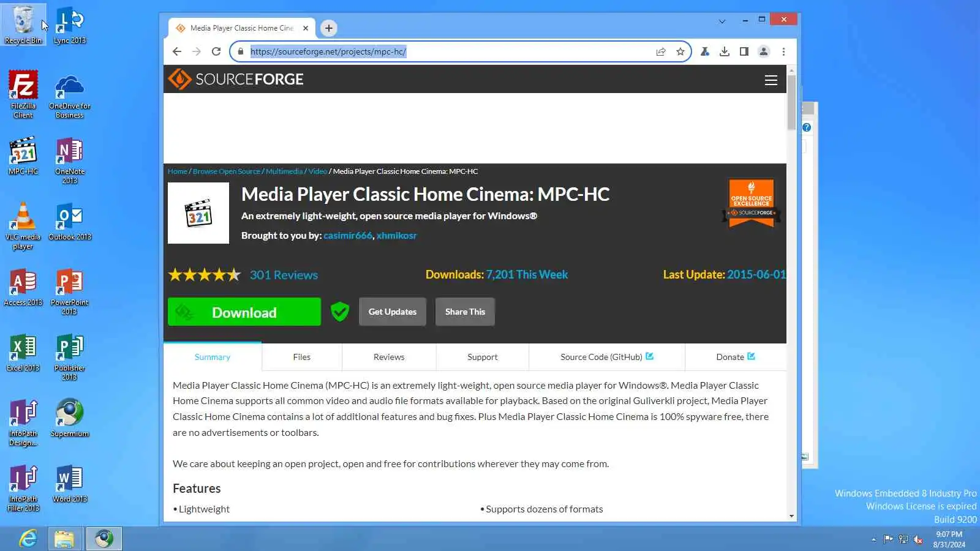Select the Excel 2013 desktop icon
Image resolution: width=980 pixels, height=551 pixels.
[23, 352]
